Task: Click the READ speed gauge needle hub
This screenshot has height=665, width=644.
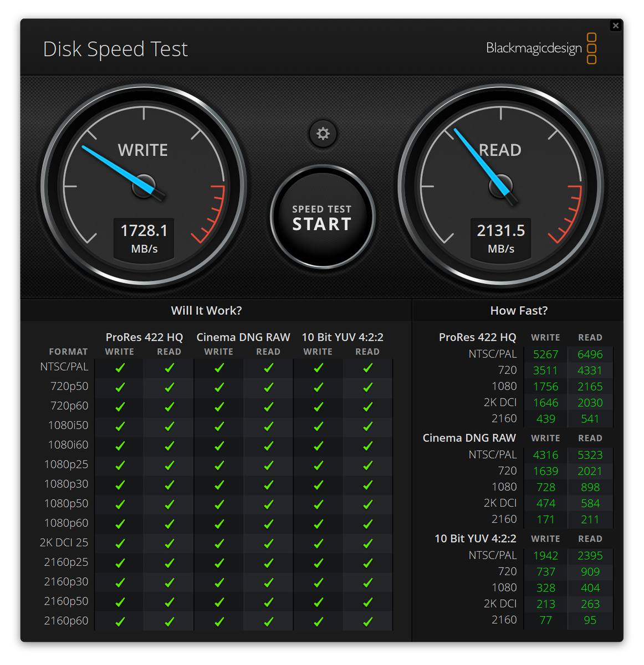Action: pyautogui.click(x=500, y=186)
